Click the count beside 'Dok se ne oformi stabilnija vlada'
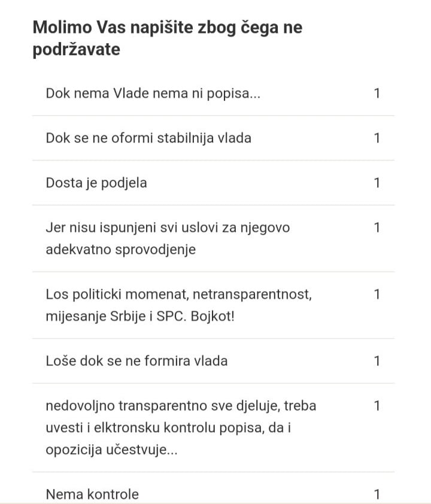The height and width of the screenshot is (504, 431). 377,138
